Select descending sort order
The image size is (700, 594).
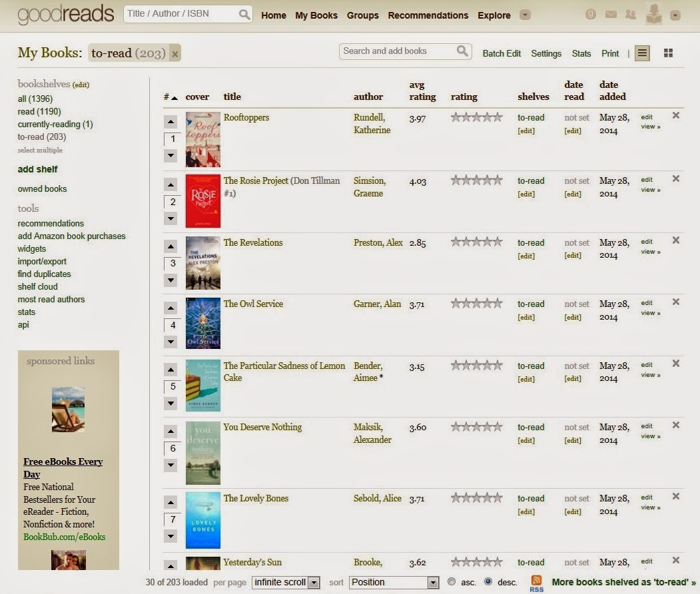(488, 581)
